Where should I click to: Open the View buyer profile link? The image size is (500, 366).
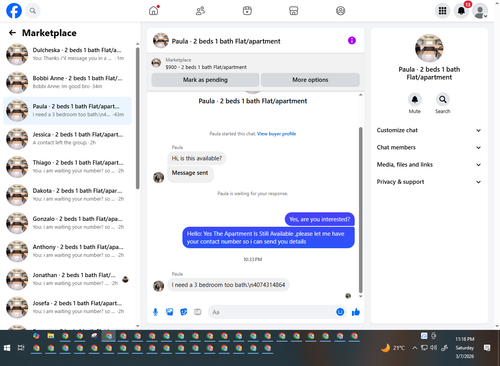tap(276, 134)
